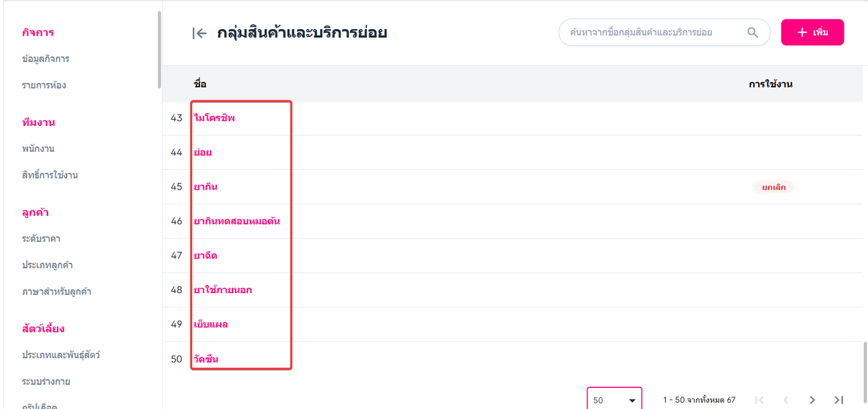Open the ยากิน item link
This screenshot has height=409, width=868.
point(205,187)
